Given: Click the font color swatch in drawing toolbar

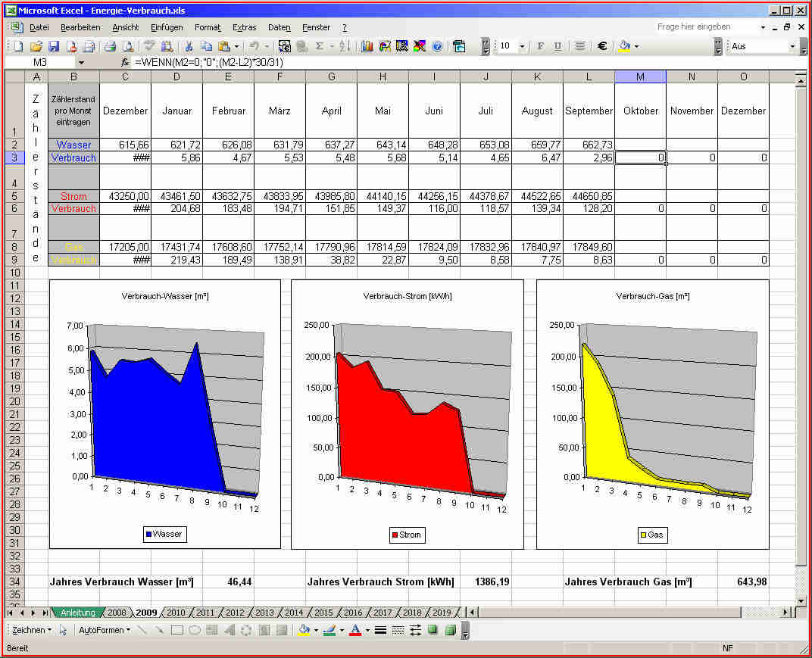Looking at the screenshot, I should pyautogui.click(x=355, y=630).
